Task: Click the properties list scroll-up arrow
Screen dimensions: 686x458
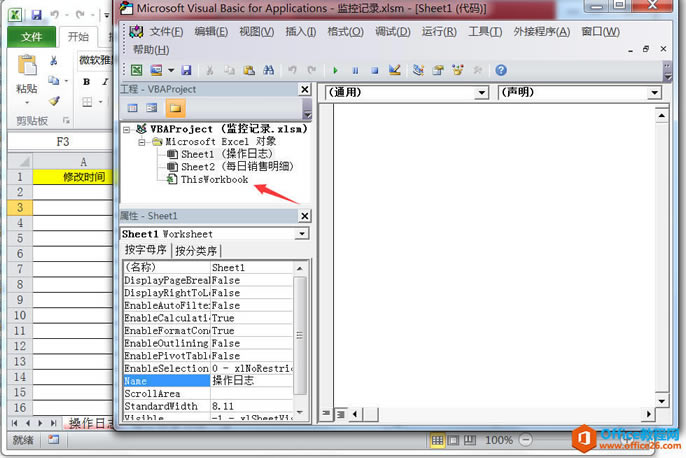Action: (x=300, y=268)
